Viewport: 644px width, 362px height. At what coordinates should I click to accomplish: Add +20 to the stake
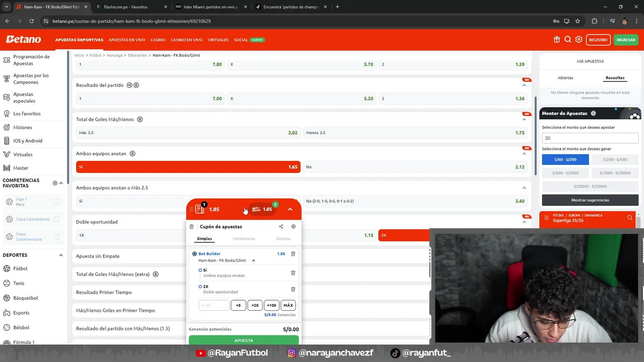click(255, 305)
